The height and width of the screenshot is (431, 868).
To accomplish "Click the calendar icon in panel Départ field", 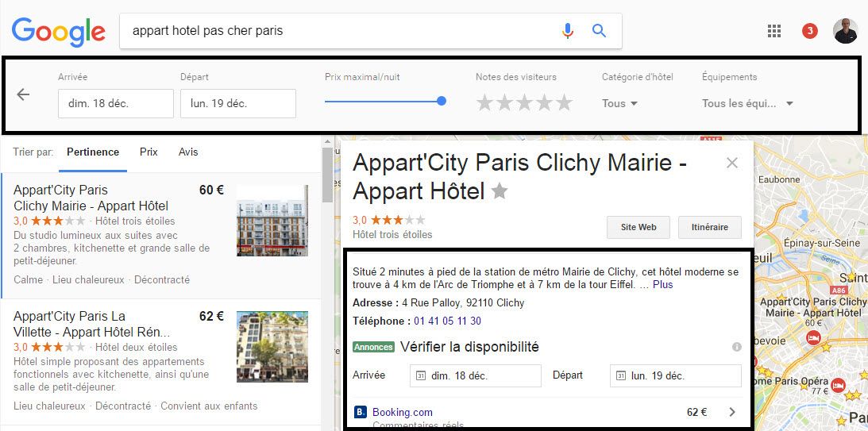I will coord(621,376).
